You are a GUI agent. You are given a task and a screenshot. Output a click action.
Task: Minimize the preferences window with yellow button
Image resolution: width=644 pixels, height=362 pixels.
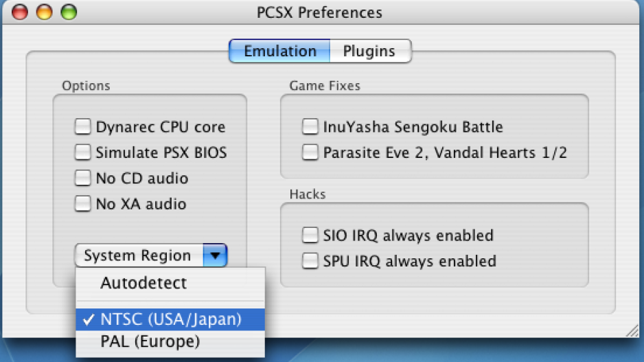(45, 12)
